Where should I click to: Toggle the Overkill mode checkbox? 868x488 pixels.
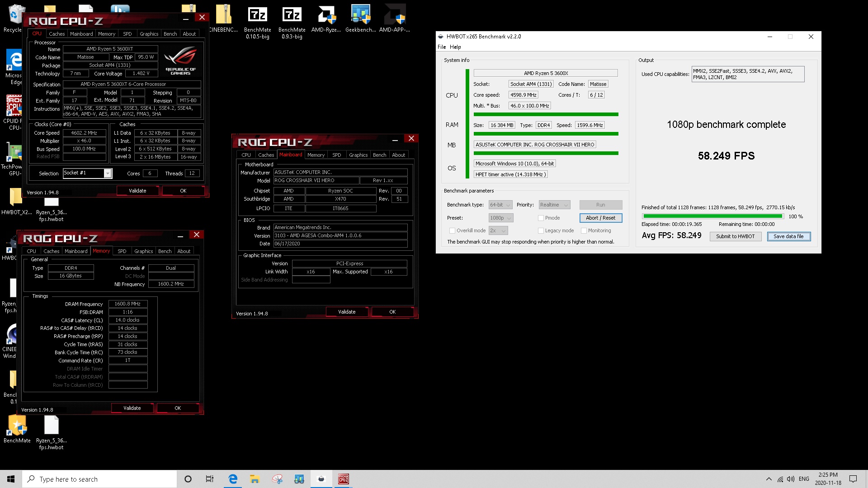click(x=452, y=230)
